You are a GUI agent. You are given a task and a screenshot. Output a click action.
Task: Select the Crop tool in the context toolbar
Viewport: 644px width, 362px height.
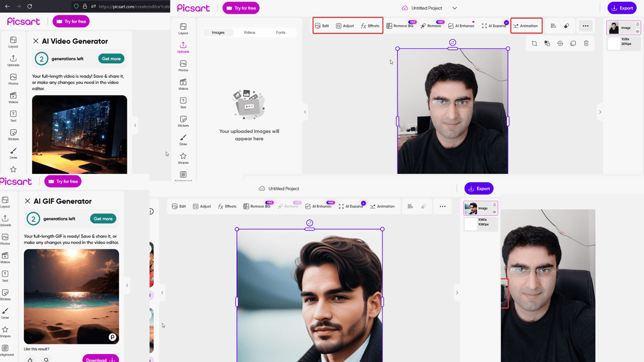pos(534,43)
